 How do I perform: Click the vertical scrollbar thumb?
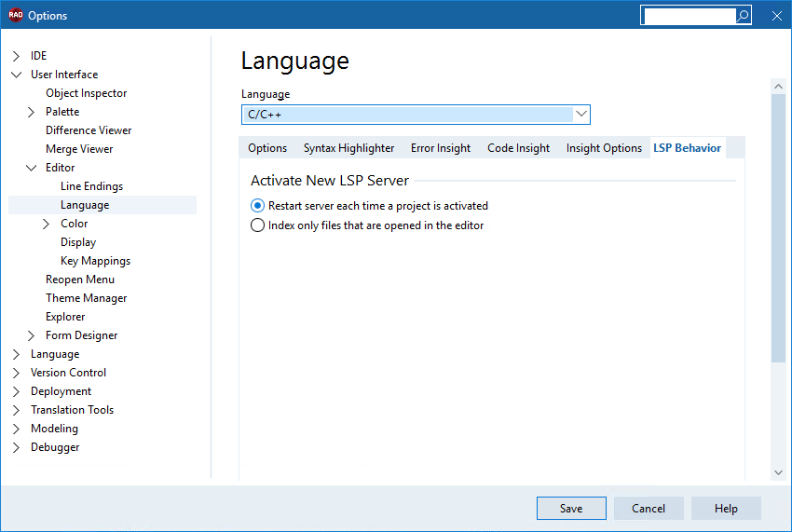point(778,228)
